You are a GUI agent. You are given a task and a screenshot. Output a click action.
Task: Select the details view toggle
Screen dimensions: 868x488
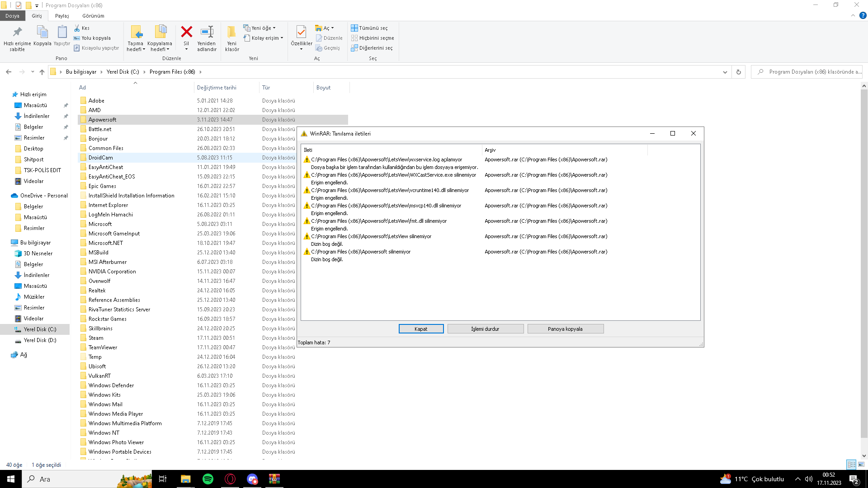[x=851, y=465]
